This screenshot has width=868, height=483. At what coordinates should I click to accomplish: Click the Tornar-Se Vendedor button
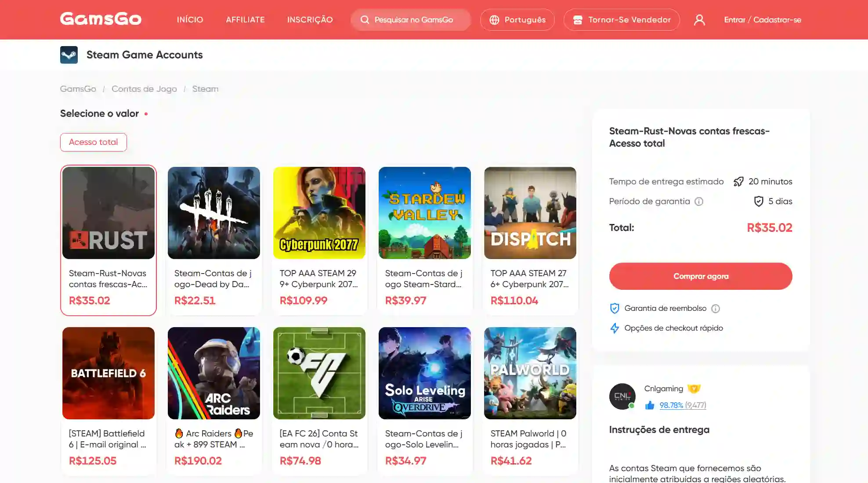pos(622,20)
